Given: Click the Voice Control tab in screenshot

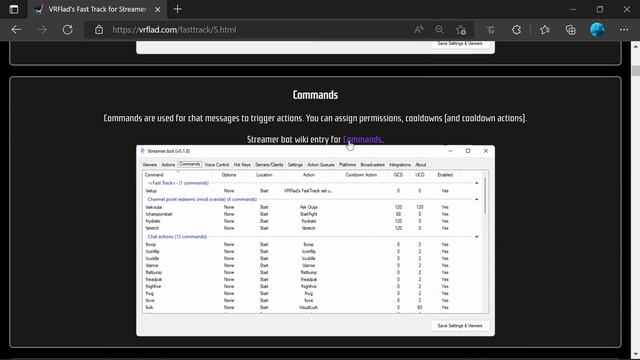Looking at the screenshot, I should point(217,164).
